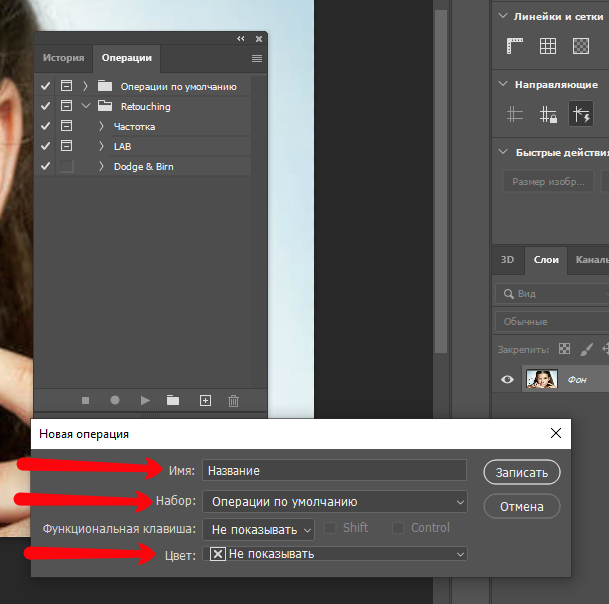Toggle checkmark for Retouching set
This screenshot has height=604, width=609.
(45, 106)
